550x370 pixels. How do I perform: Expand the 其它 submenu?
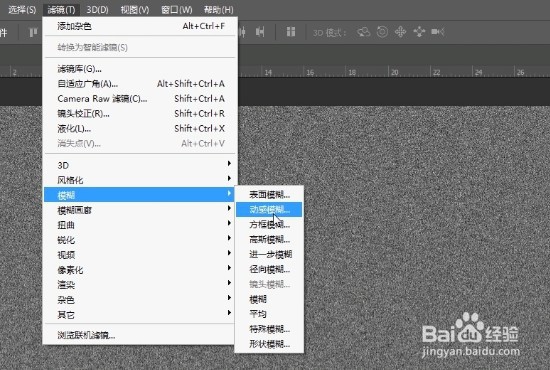139,315
